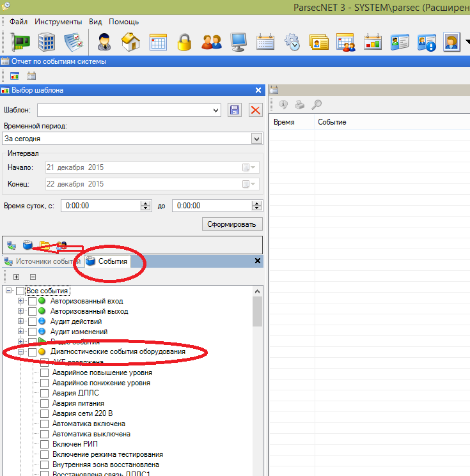Check Авария питания checkbox
470x476 pixels.
tap(44, 403)
